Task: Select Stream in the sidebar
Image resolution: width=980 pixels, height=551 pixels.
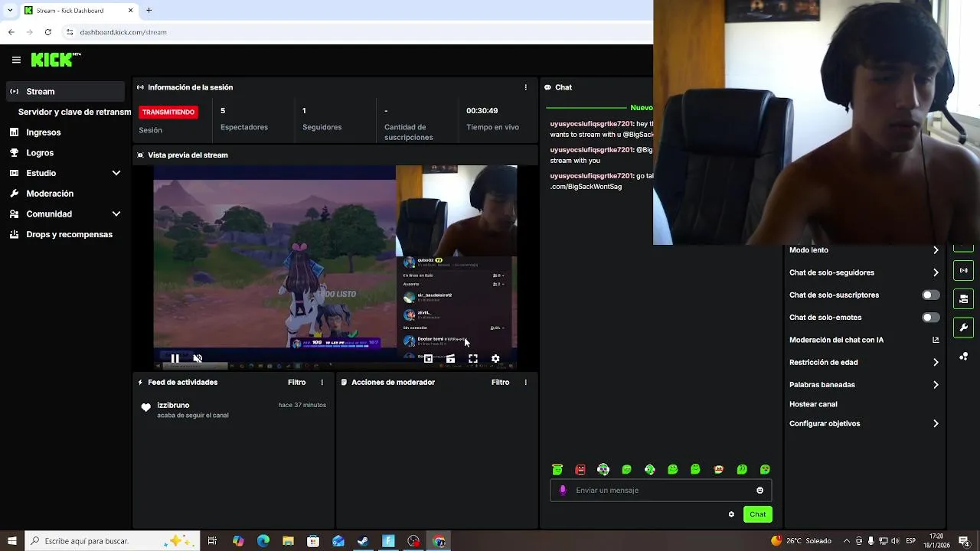Action: pyautogui.click(x=64, y=91)
